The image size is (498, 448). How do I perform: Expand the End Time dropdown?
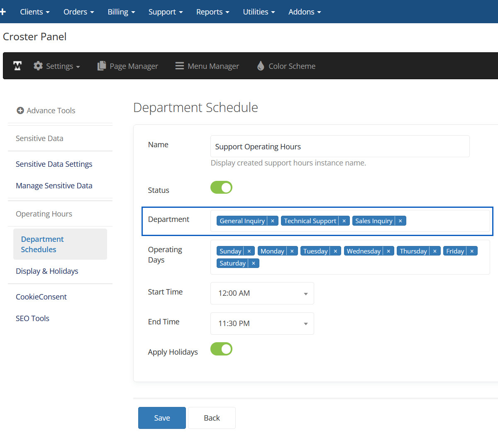pos(262,324)
